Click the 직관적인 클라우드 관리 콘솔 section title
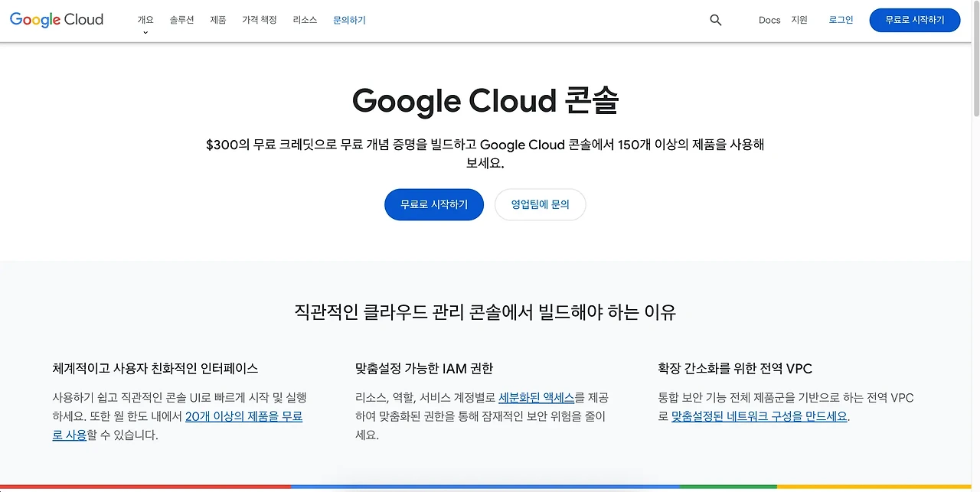The height and width of the screenshot is (492, 980). click(x=485, y=311)
